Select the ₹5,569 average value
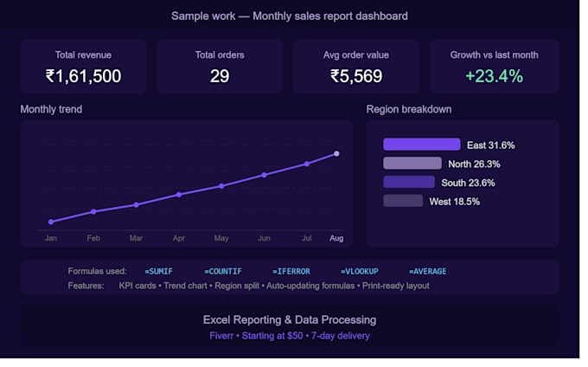 pyautogui.click(x=356, y=76)
